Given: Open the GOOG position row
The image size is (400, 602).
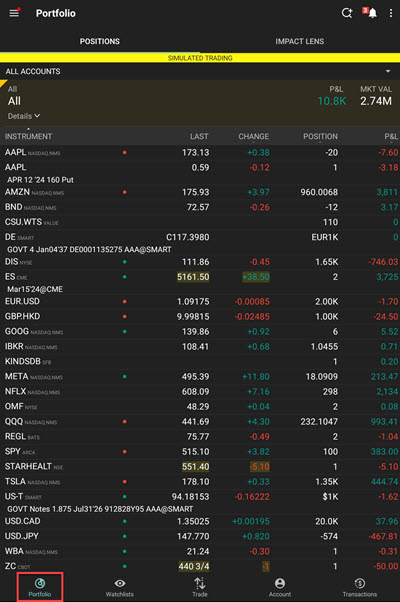Looking at the screenshot, I should coord(200,331).
